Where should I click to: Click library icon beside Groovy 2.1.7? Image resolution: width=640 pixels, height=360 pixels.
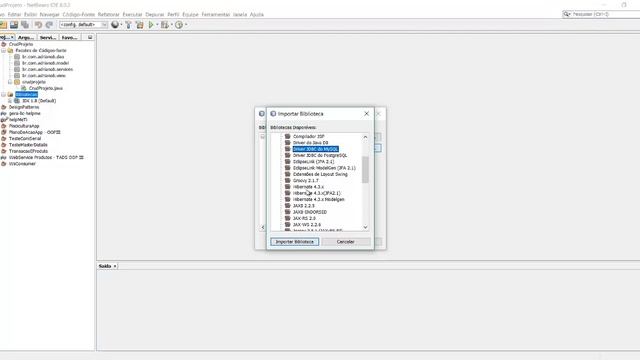(287, 180)
